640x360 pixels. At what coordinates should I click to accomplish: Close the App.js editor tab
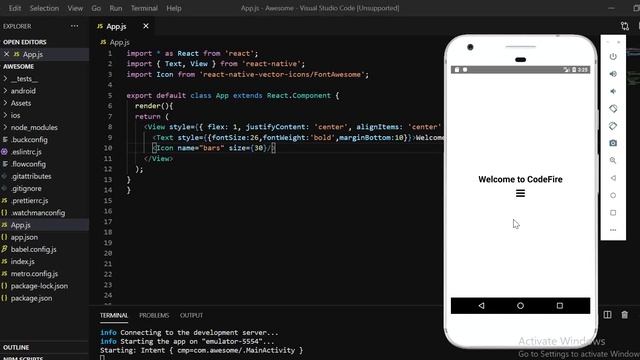(x=146, y=26)
